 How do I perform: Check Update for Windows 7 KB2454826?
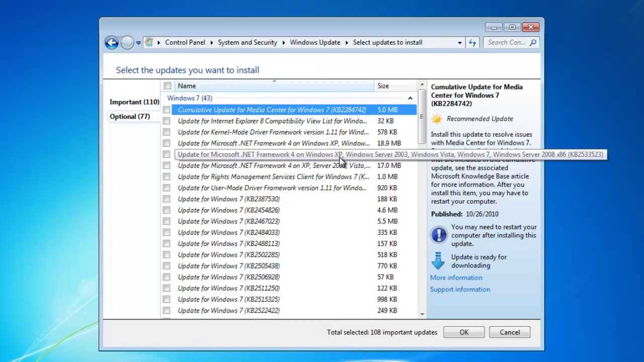click(x=167, y=210)
